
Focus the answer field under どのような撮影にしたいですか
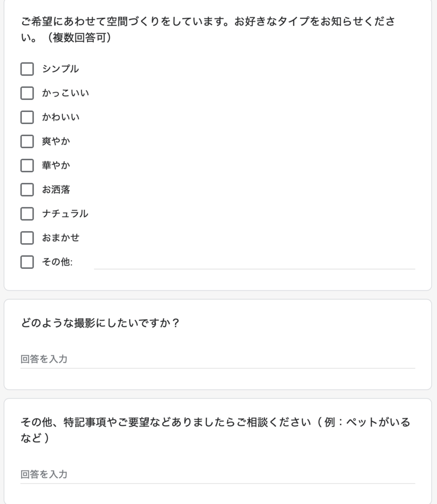(x=218, y=359)
